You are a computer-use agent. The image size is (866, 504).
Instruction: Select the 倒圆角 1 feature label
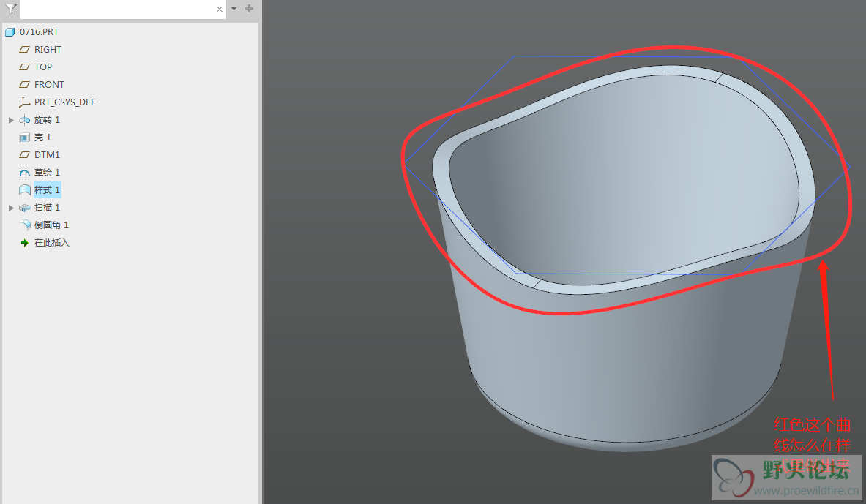coord(51,225)
